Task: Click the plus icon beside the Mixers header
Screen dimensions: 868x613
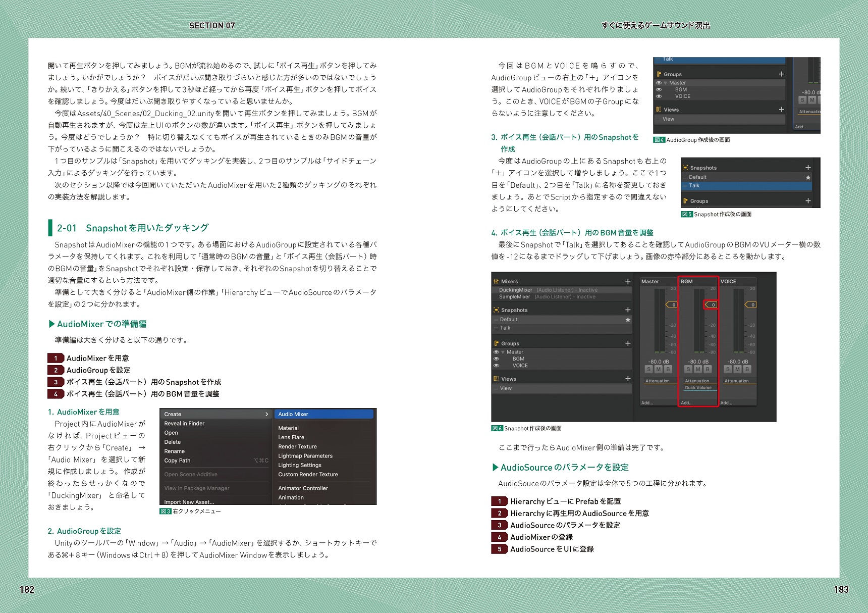Action: tap(628, 281)
